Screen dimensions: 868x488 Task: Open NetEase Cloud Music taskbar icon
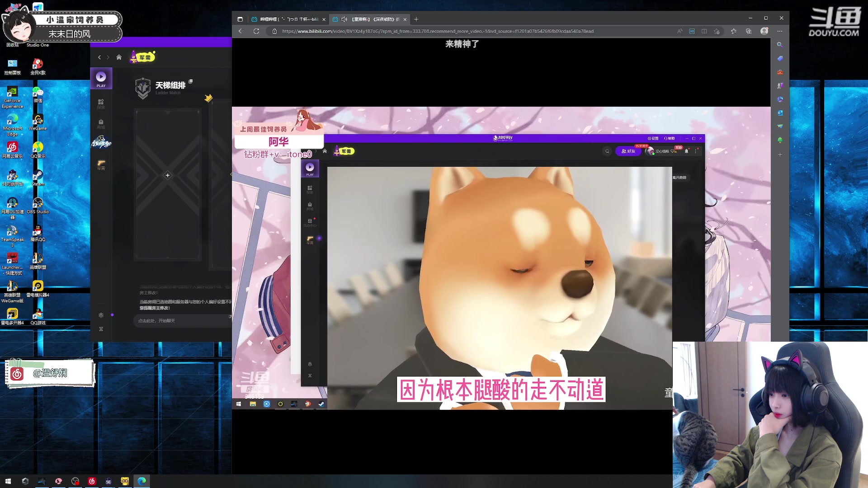coord(92,481)
